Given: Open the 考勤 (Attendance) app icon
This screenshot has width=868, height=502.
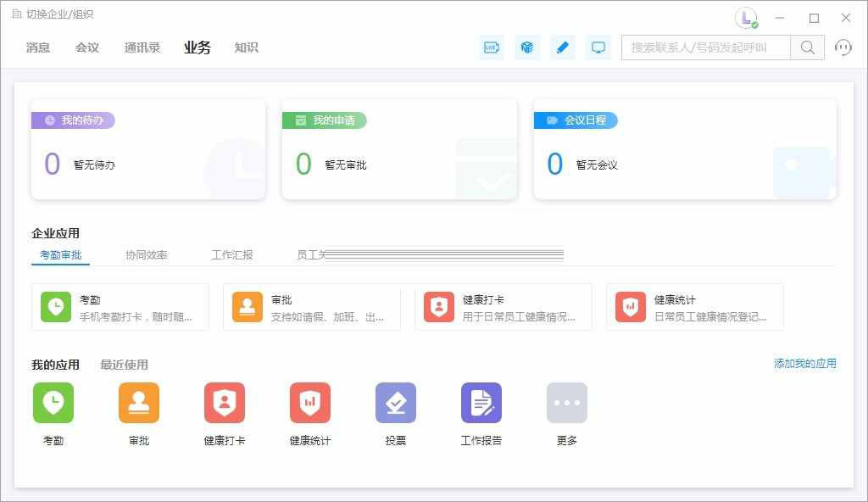Looking at the screenshot, I should [x=53, y=403].
